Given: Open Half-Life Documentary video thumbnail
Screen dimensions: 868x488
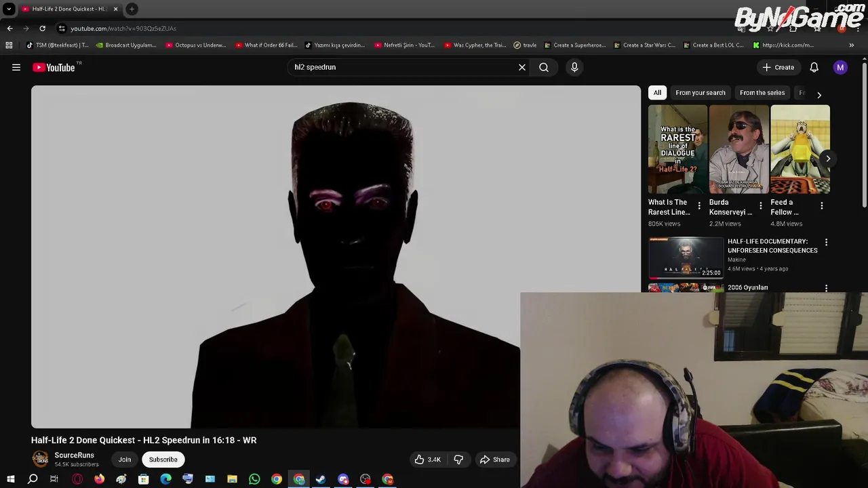Looking at the screenshot, I should coord(686,257).
